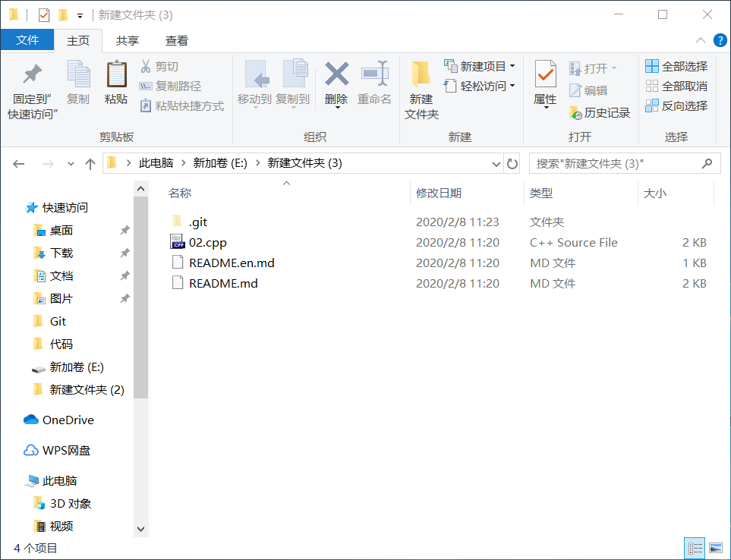Expand the Open (打开) ribbon dropdown
The image size is (731, 560).
593,68
